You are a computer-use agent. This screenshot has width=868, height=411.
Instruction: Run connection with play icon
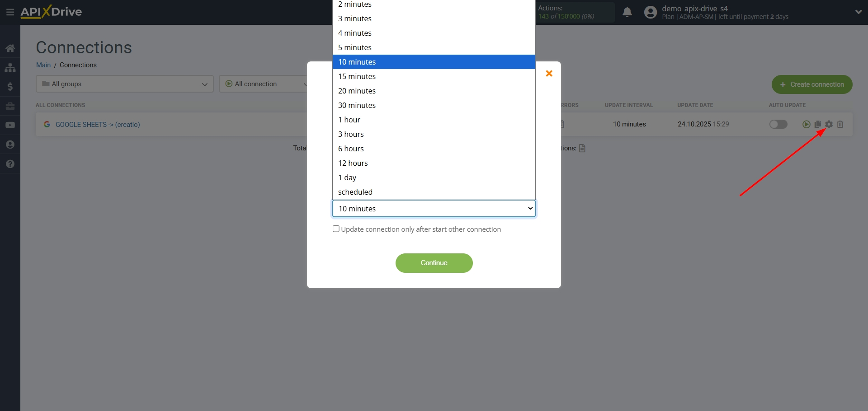pyautogui.click(x=806, y=124)
